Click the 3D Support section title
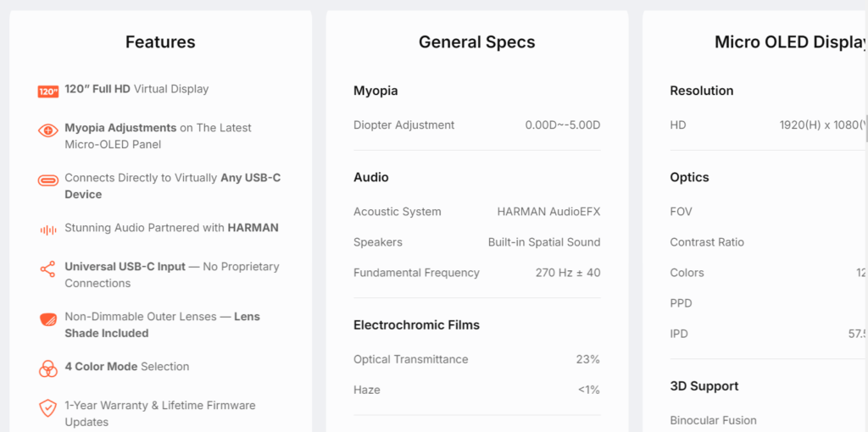868x432 pixels. [704, 386]
